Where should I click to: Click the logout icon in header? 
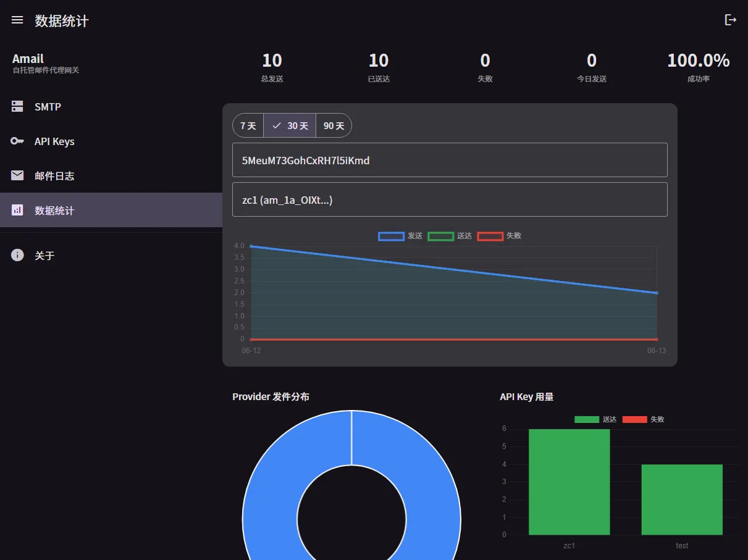[x=730, y=20]
